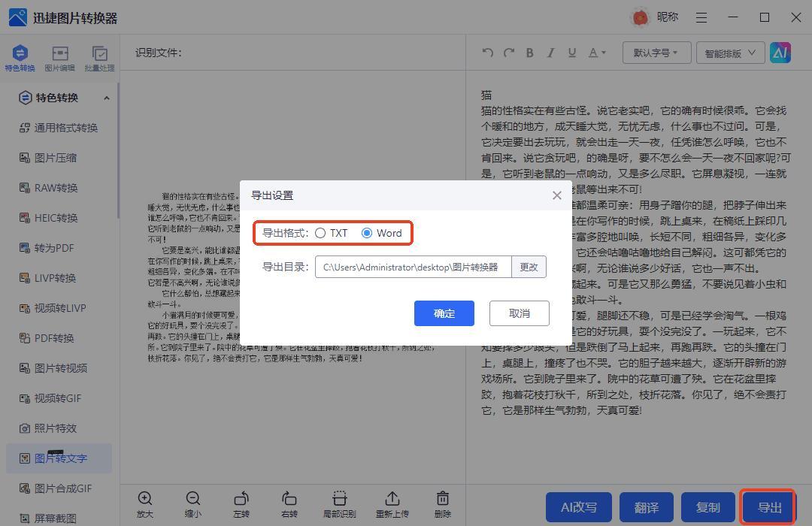Toggle italic text formatting
This screenshot has height=526, width=812.
click(551, 53)
